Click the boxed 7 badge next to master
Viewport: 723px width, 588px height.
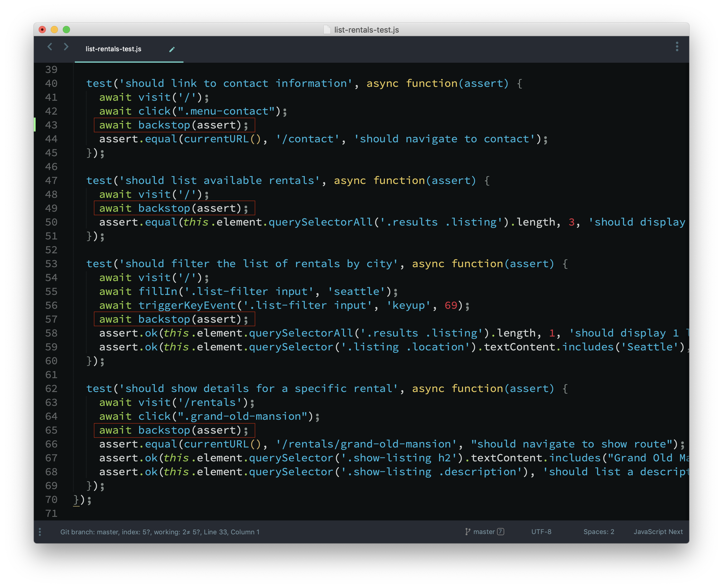click(x=500, y=532)
